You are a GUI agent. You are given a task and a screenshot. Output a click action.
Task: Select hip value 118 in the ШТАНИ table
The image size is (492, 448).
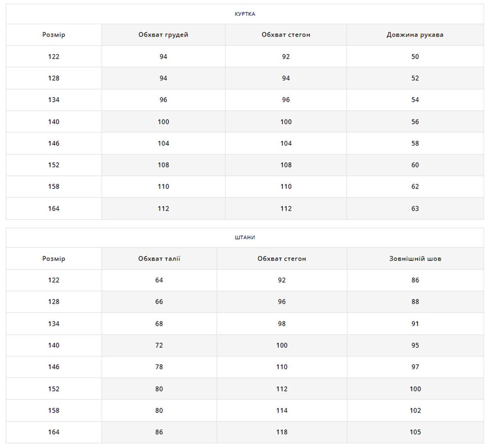click(x=281, y=432)
